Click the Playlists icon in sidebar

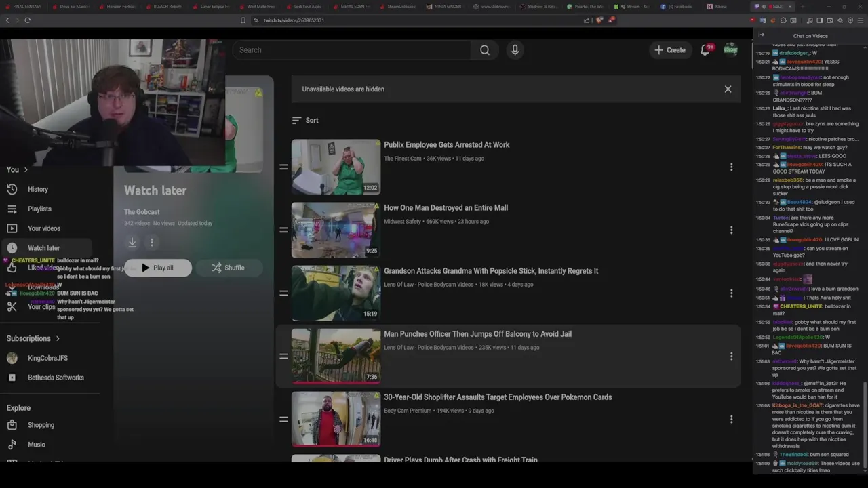pos(12,209)
